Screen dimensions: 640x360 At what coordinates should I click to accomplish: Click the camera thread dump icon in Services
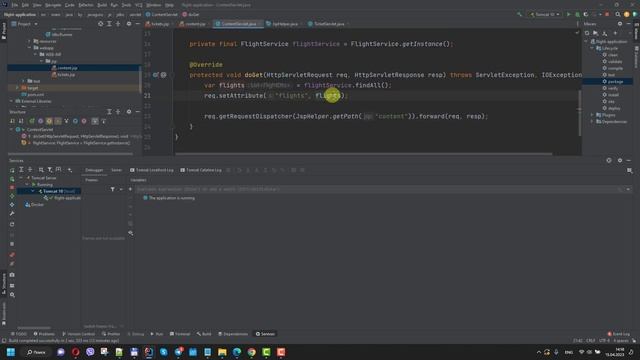click(12, 275)
